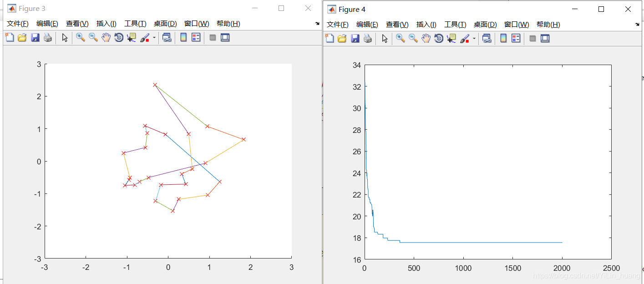Activate Zoom Out tool in Figure 3

pyautogui.click(x=93, y=38)
